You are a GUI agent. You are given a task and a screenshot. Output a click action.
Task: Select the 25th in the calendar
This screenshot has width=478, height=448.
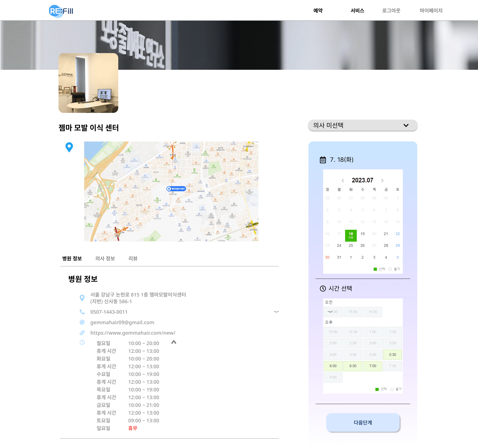pos(351,245)
